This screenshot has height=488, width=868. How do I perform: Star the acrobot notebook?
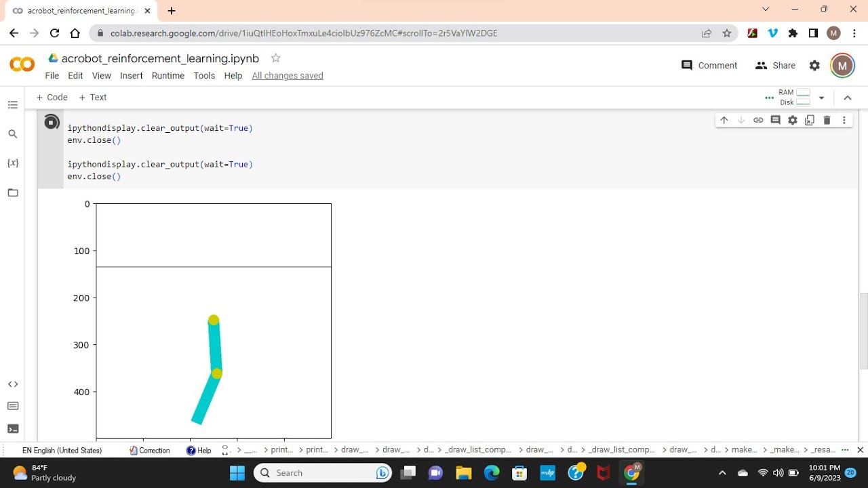(x=275, y=58)
